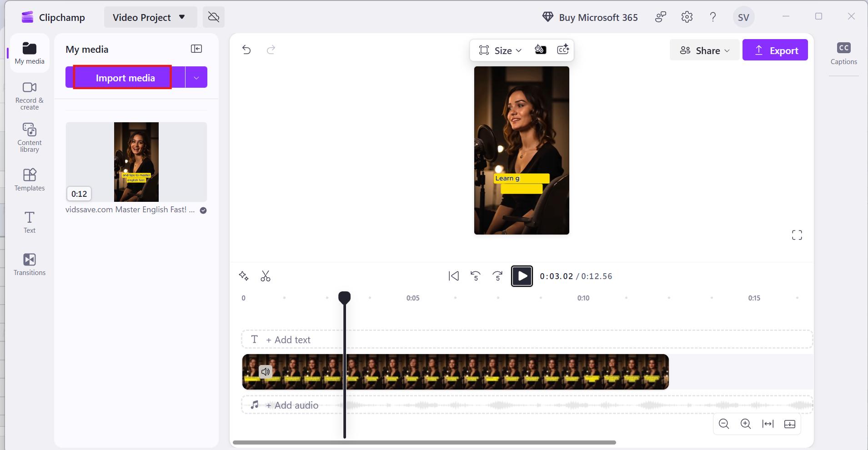Enter fullscreen preview

(x=797, y=235)
